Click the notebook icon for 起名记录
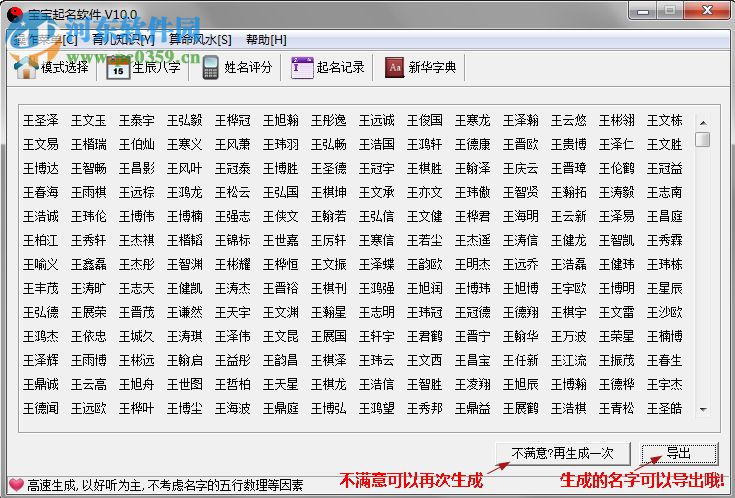Screen dimensions: 735x498 tap(302, 68)
